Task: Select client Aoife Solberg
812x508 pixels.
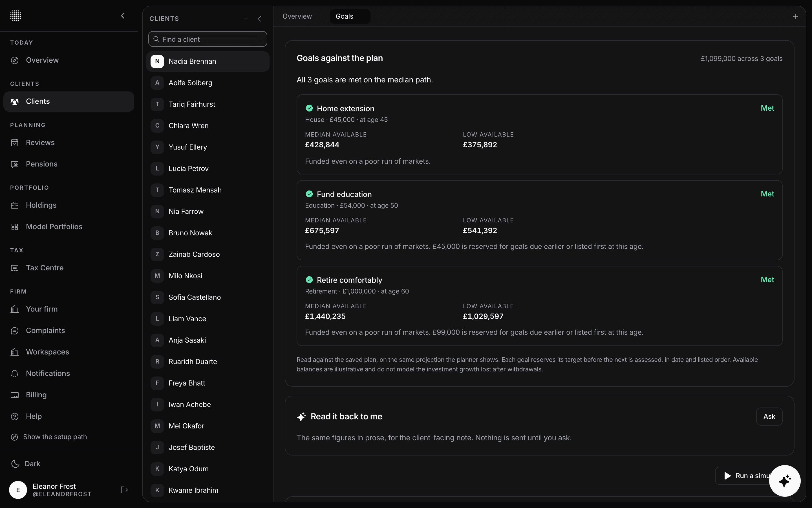Action: coord(208,83)
